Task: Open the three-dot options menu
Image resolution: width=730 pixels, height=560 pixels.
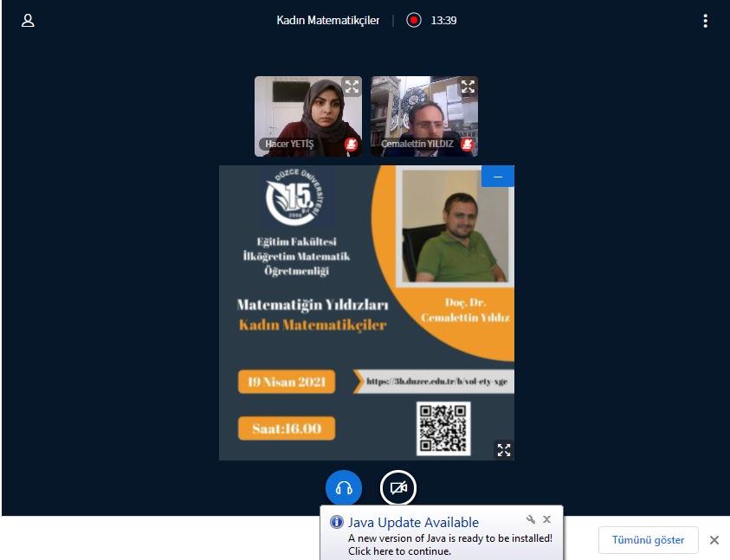Action: click(706, 21)
